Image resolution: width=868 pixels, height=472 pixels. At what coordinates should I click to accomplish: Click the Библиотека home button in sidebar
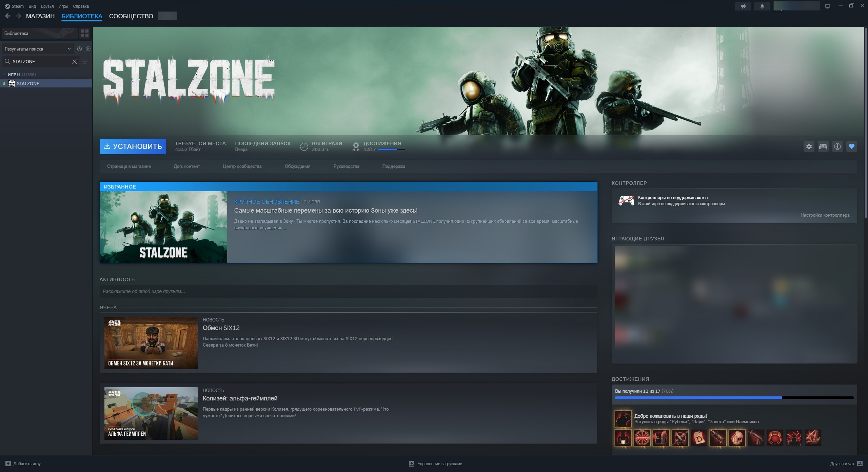click(40, 33)
